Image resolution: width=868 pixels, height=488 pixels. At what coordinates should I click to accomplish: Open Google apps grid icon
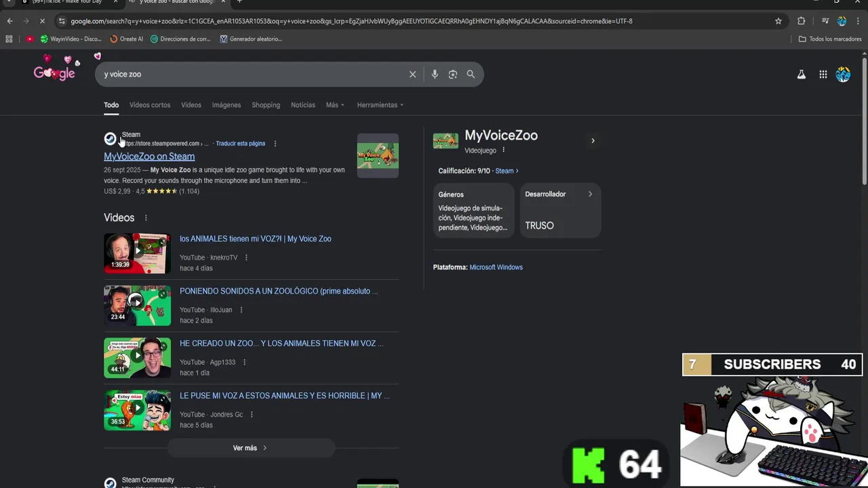[x=823, y=75]
